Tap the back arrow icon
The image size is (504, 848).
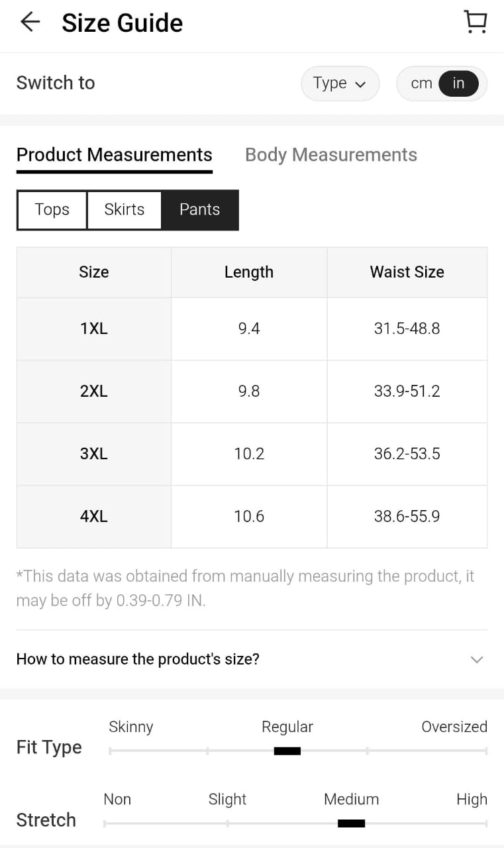30,23
